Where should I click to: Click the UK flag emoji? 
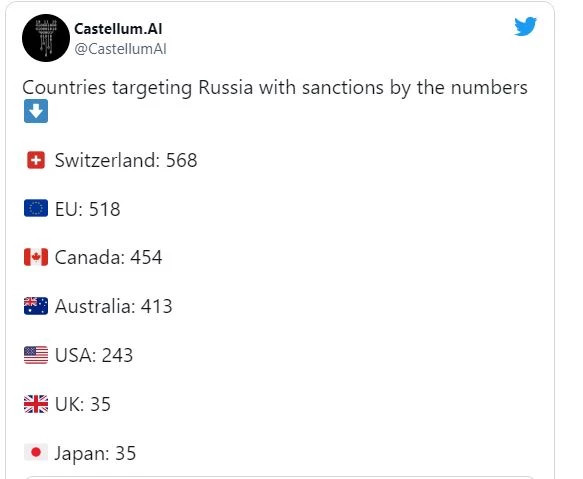(36, 404)
